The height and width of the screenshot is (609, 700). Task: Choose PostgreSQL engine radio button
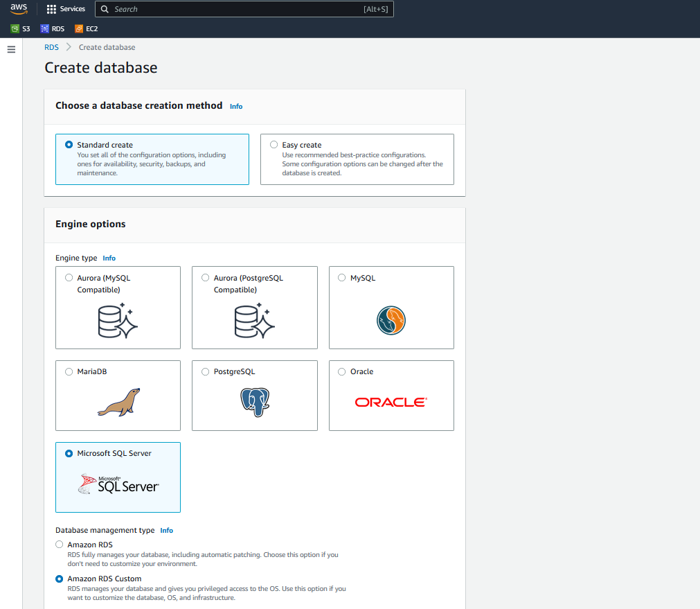tap(206, 371)
